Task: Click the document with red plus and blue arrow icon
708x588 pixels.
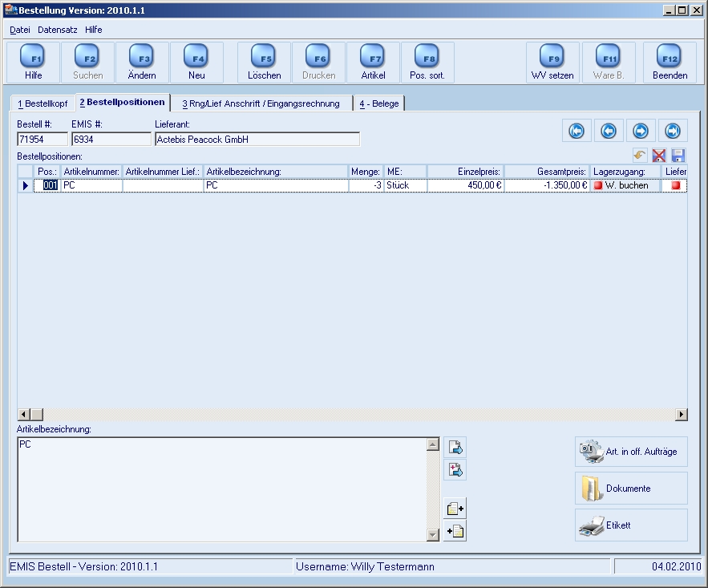Action: (x=455, y=469)
